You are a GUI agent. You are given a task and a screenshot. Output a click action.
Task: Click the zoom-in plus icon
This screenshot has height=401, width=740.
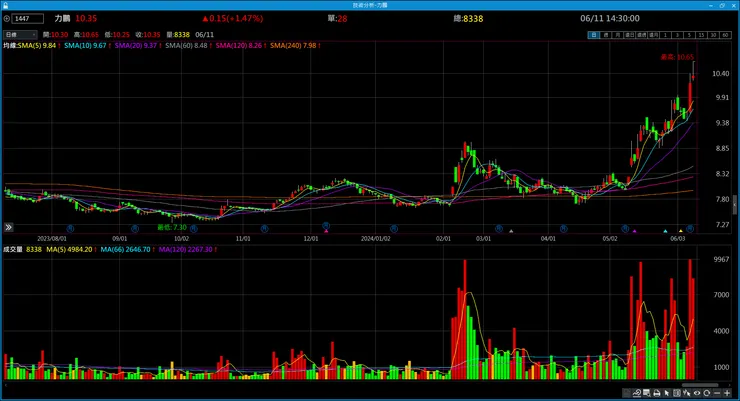point(727,393)
